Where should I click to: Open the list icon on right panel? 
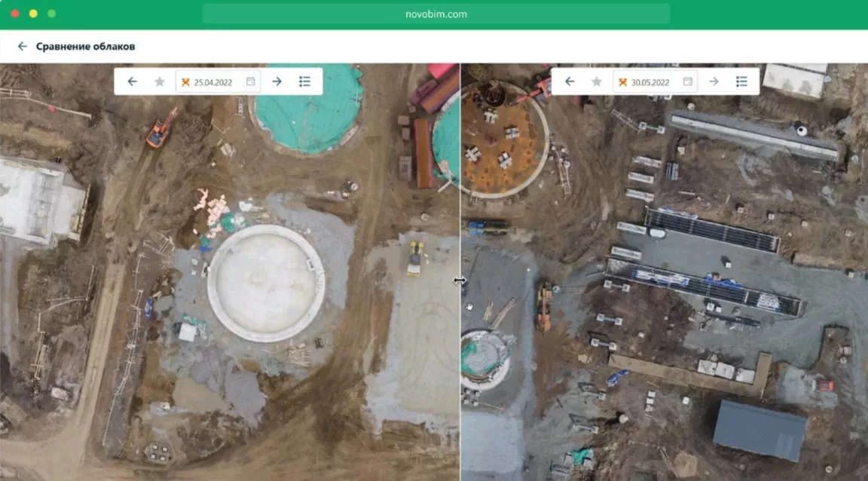[x=741, y=81]
